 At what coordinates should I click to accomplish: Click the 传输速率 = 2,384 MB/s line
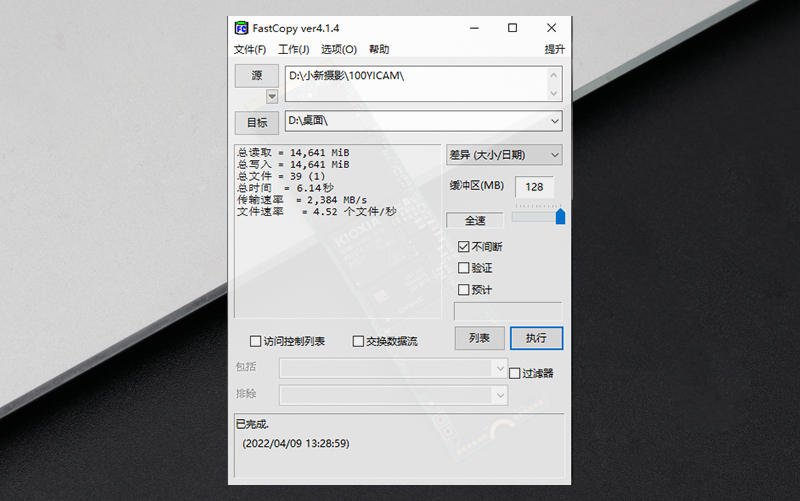coord(302,200)
